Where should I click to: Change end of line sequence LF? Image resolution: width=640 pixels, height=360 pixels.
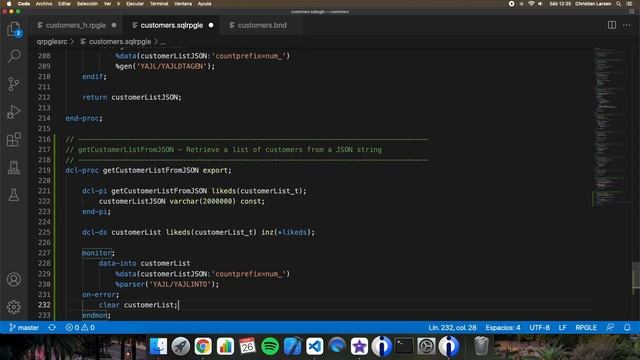pyautogui.click(x=562, y=327)
